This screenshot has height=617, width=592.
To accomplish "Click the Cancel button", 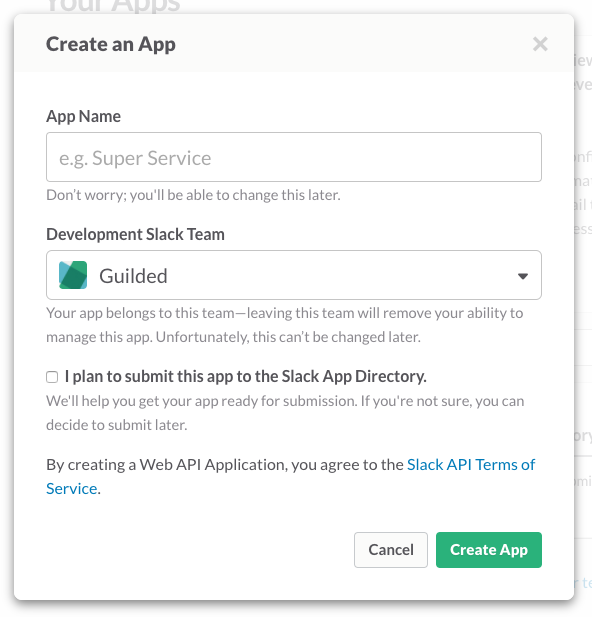I will pos(390,550).
